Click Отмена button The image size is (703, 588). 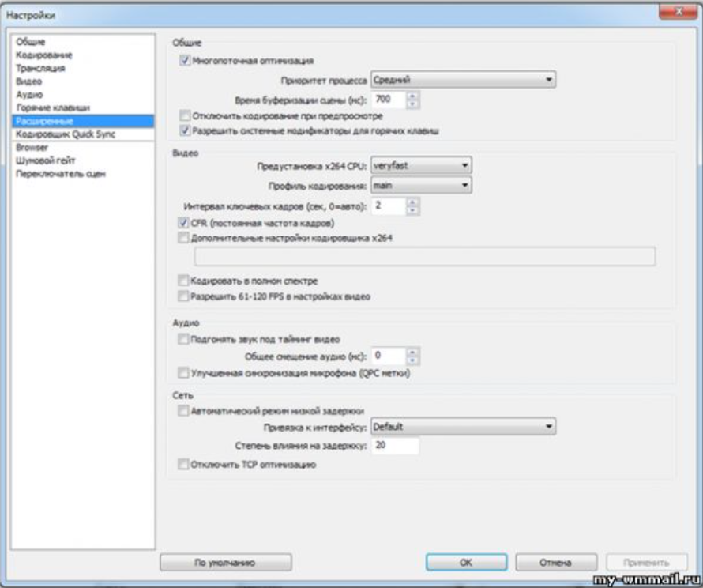click(556, 563)
